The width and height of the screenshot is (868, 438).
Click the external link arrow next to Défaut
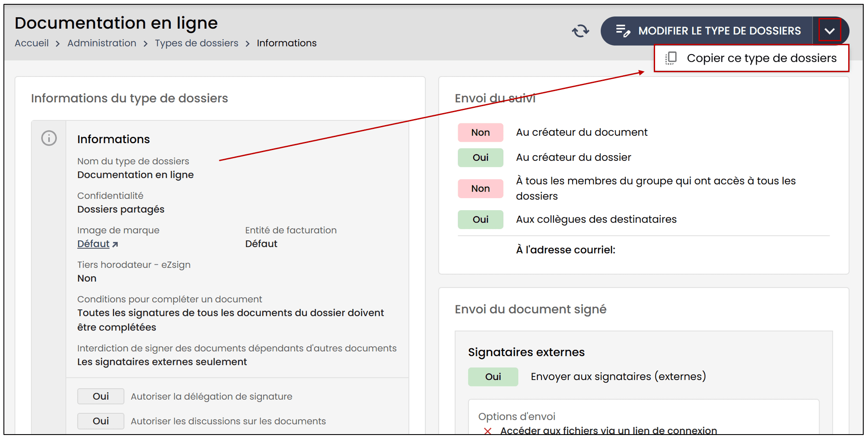click(x=115, y=245)
